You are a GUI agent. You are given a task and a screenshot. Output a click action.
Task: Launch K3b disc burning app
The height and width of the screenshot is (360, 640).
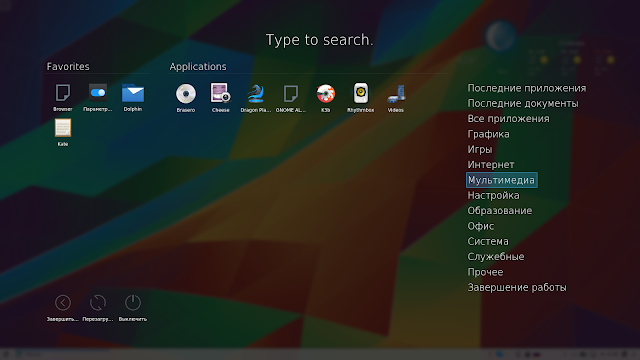pos(325,98)
